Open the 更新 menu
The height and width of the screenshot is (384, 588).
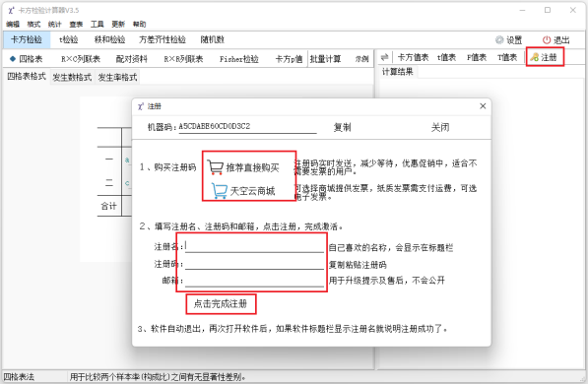pyautogui.click(x=118, y=25)
